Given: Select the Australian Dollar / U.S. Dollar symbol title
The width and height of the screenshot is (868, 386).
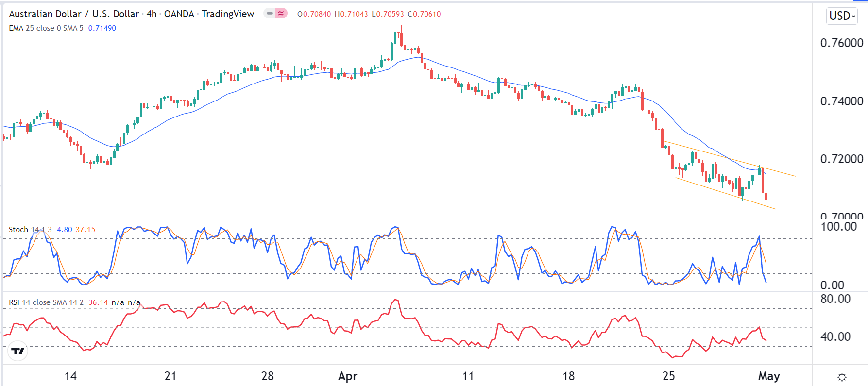Looking at the screenshot, I should 74,14.
